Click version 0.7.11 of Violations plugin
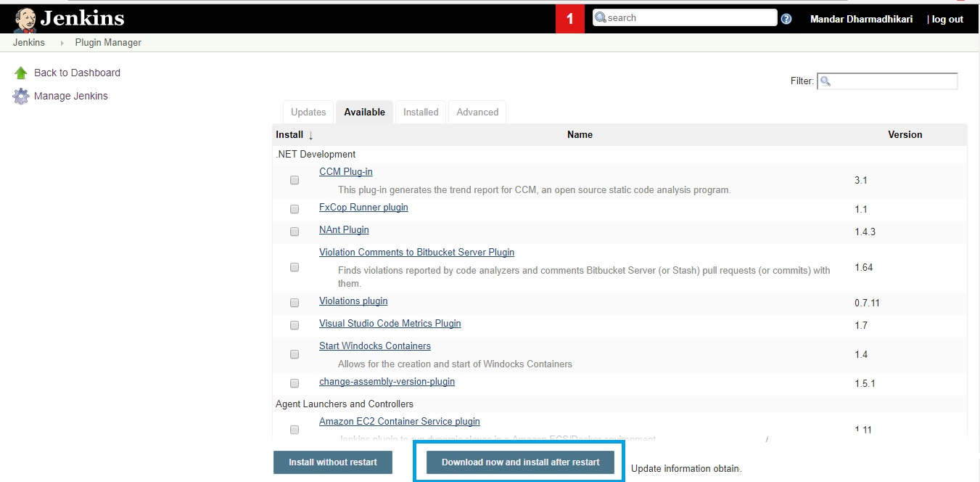The height and width of the screenshot is (482, 980). tap(867, 303)
